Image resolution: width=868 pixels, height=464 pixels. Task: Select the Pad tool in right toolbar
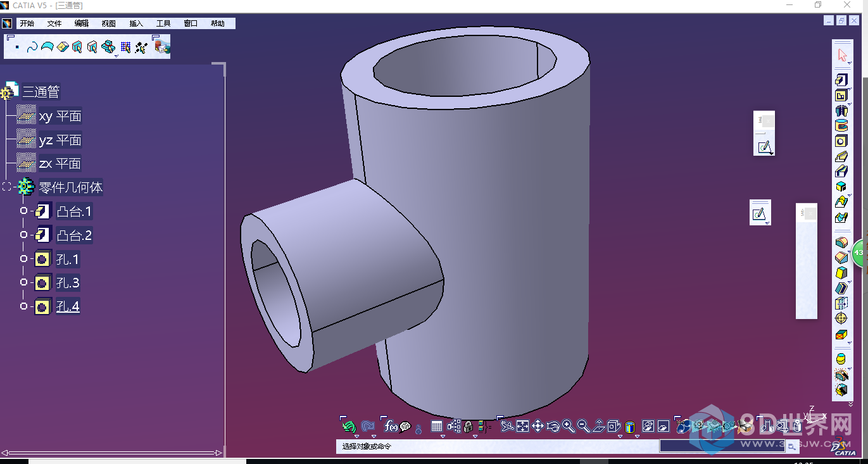point(841,80)
